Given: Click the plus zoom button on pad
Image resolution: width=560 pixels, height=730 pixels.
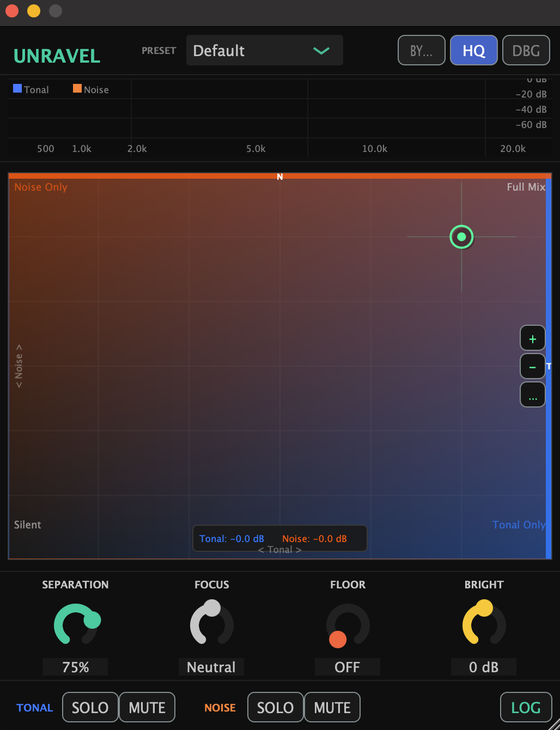Looking at the screenshot, I should [x=532, y=339].
